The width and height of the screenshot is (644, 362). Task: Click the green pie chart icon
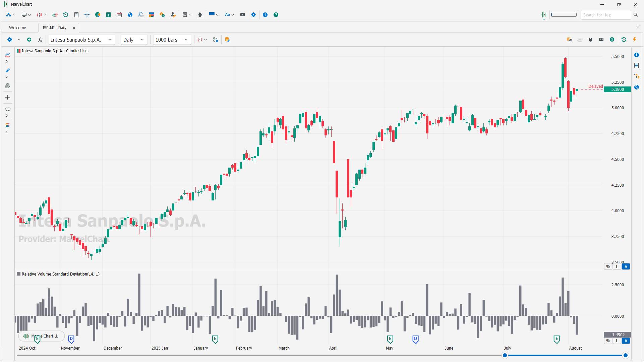pos(98,15)
